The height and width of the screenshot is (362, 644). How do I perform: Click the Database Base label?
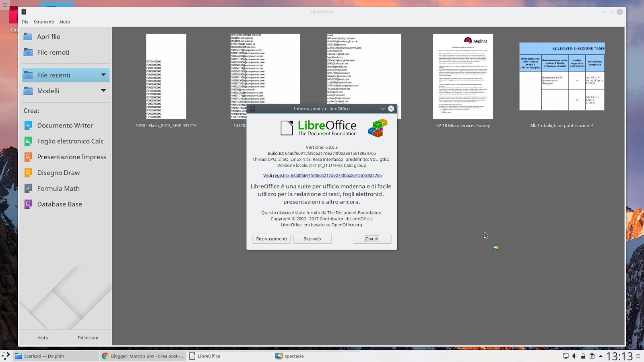pos(60,204)
